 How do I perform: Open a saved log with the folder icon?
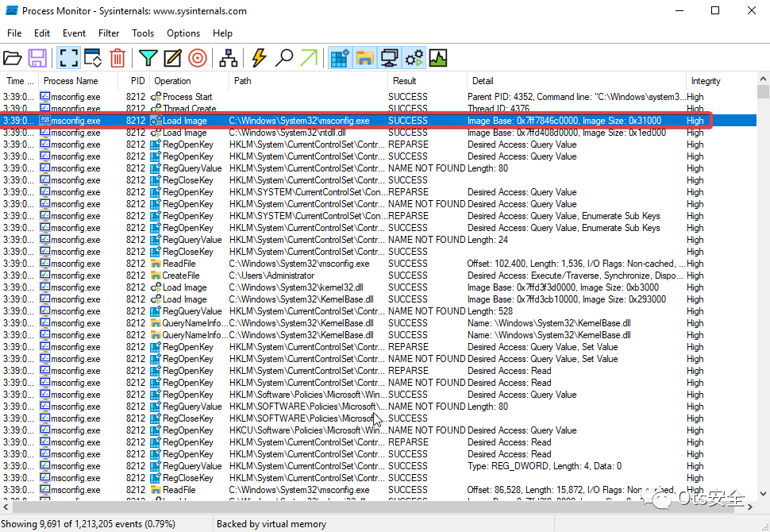coord(12,58)
